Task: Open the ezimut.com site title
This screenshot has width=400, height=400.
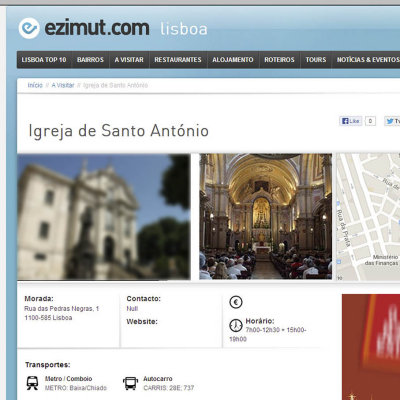Action: [97, 28]
